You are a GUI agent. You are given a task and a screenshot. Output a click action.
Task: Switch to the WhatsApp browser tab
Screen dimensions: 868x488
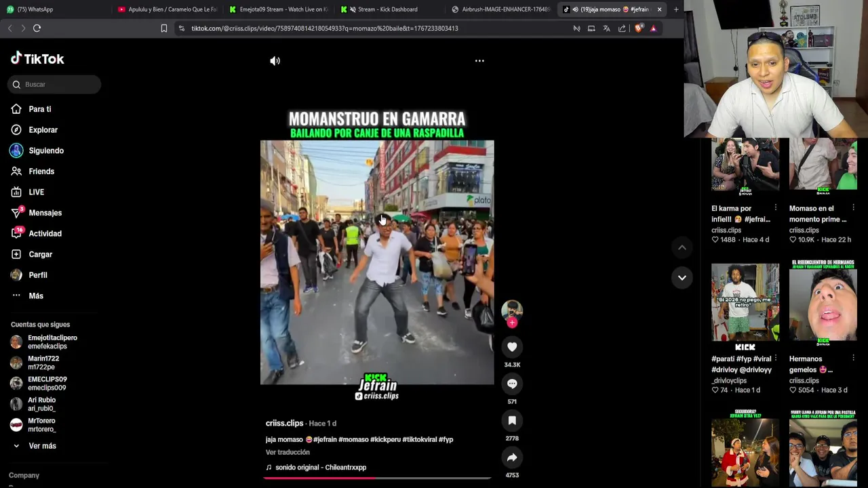(54, 9)
